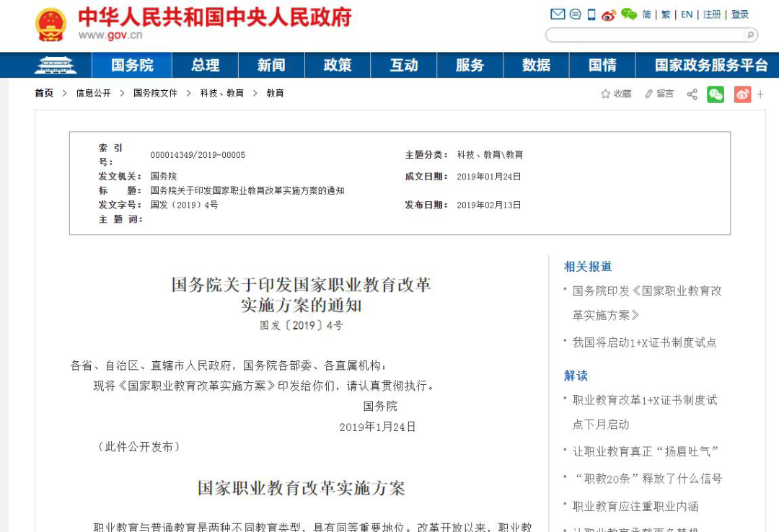Viewport: 779px width, 532px height.
Task: Share article via red Weibo button
Action: coord(742,94)
